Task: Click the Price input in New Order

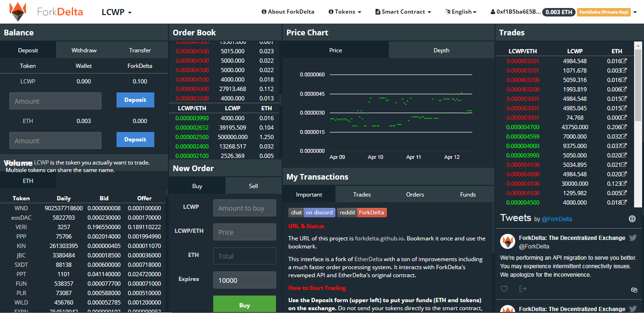Action: [x=244, y=232]
